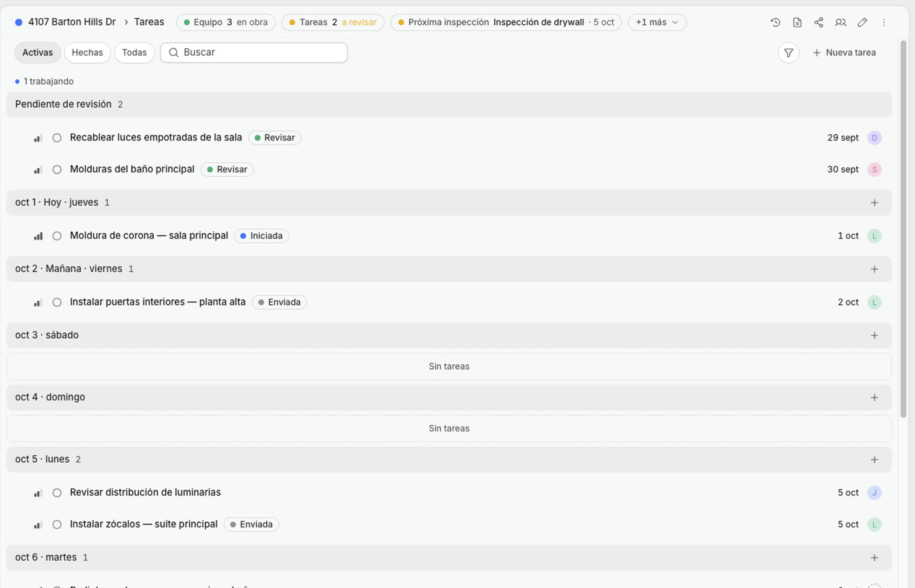This screenshot has width=915, height=588.
Task: Add a task to oct 3 sábado section
Action: pyautogui.click(x=874, y=336)
